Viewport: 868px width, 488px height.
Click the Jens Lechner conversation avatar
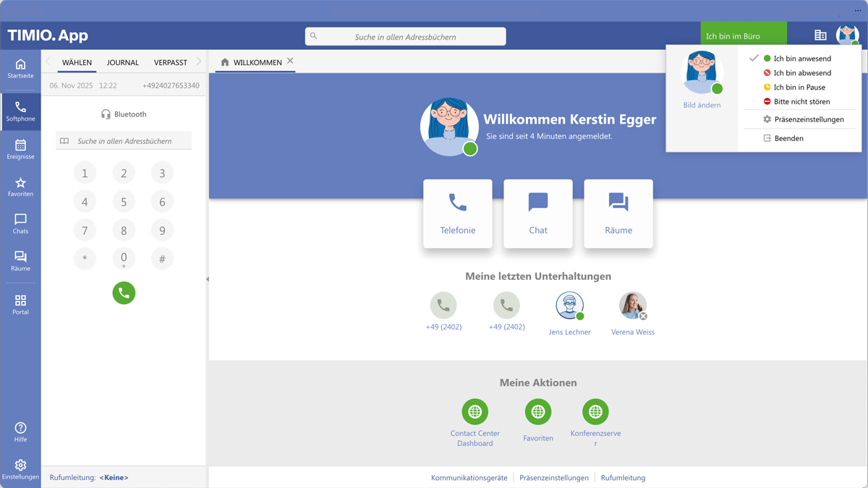[569, 306]
